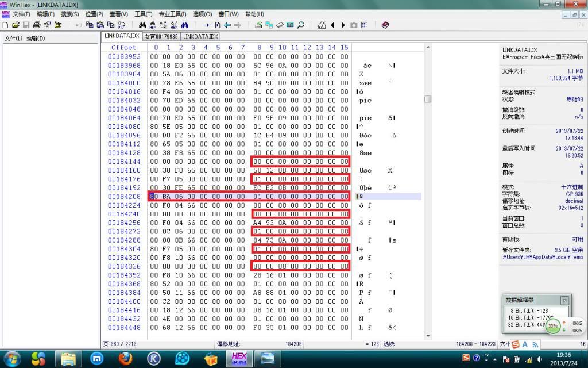588x368 pixels.
Task: Open the 专业工具(I) menu
Action: pyautogui.click(x=172, y=14)
